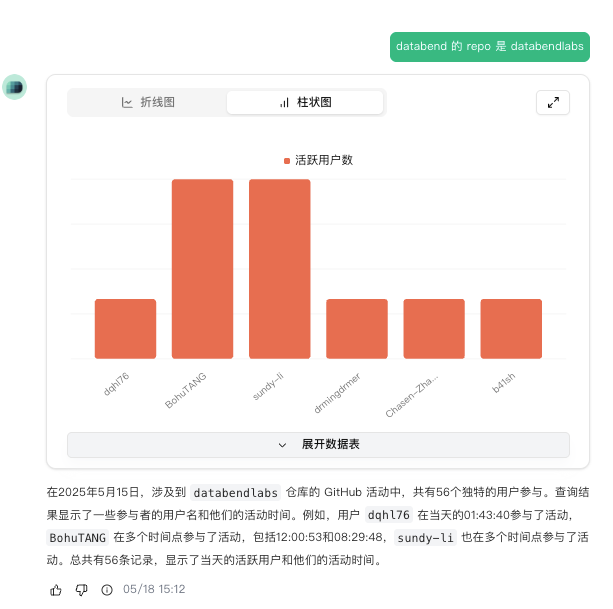
Task: Click the databendlabs code tag in reply
Action: point(235,493)
